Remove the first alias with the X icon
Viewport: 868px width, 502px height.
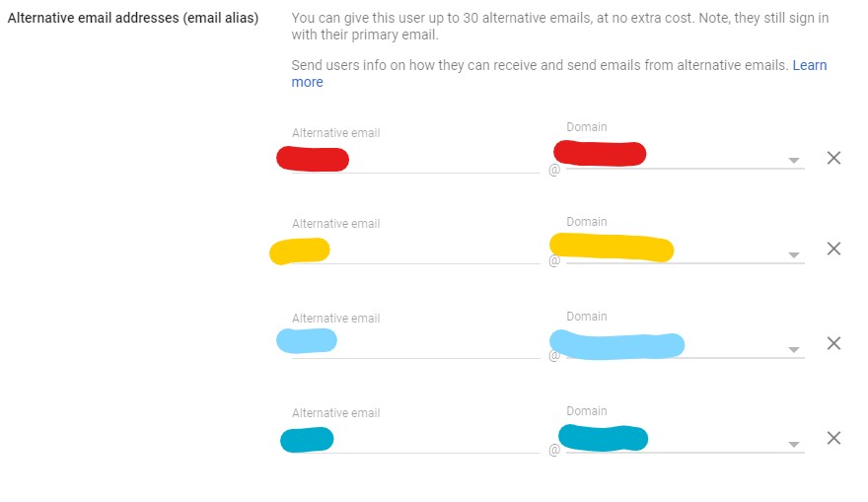[833, 158]
